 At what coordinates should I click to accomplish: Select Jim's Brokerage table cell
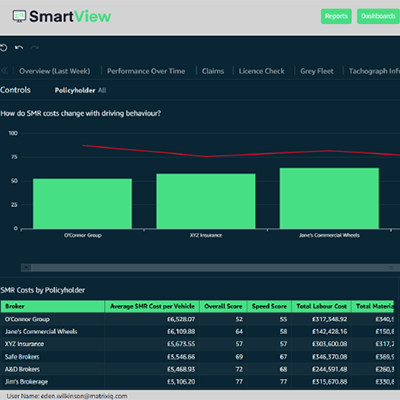[26, 382]
